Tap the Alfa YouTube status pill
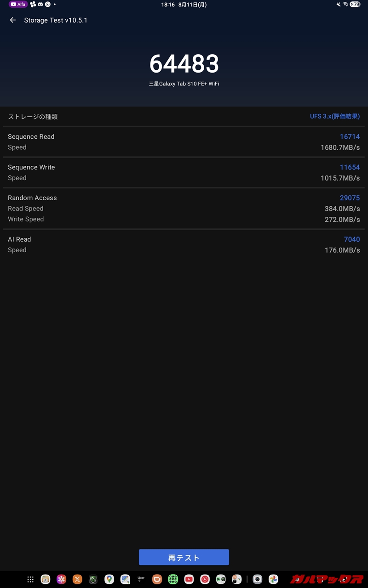Screen dimensions: 368x588 click(18, 5)
